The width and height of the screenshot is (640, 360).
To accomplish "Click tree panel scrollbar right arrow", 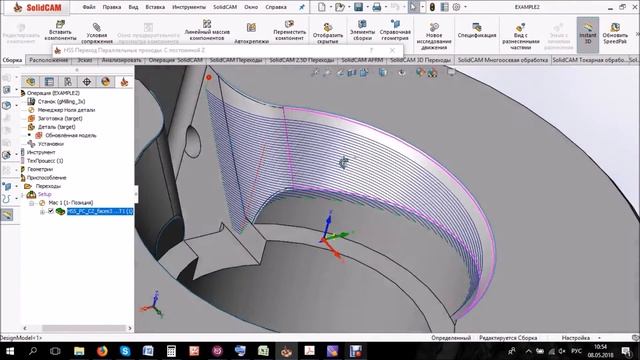I will click(x=130, y=328).
